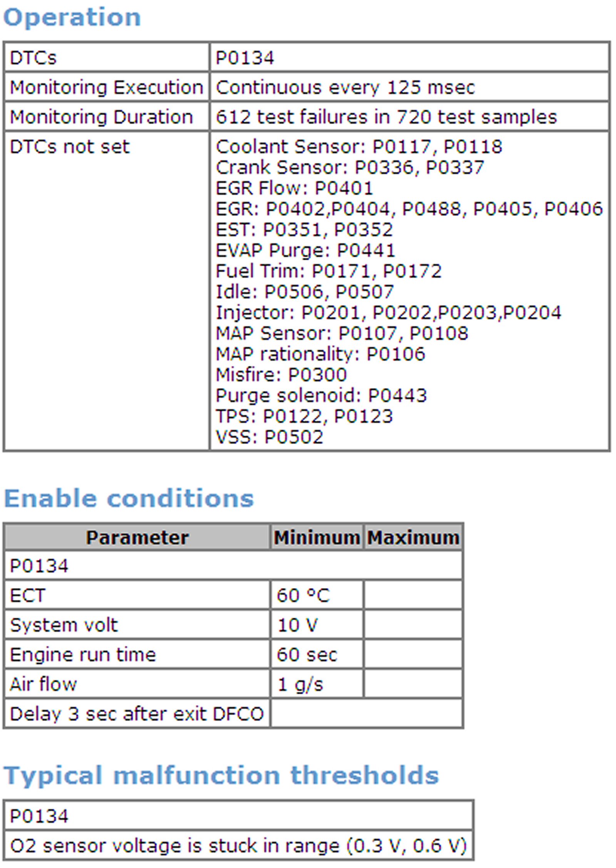Image resolution: width=616 pixels, height=868 pixels.
Task: Click 'Continuous every 125 msec' text
Action: tap(345, 87)
